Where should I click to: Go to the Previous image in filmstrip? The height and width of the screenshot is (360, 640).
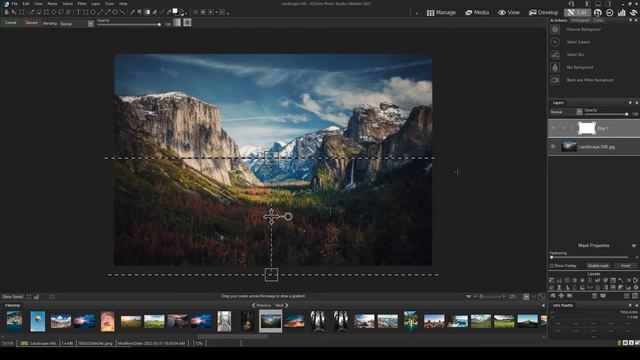[x=261, y=305]
